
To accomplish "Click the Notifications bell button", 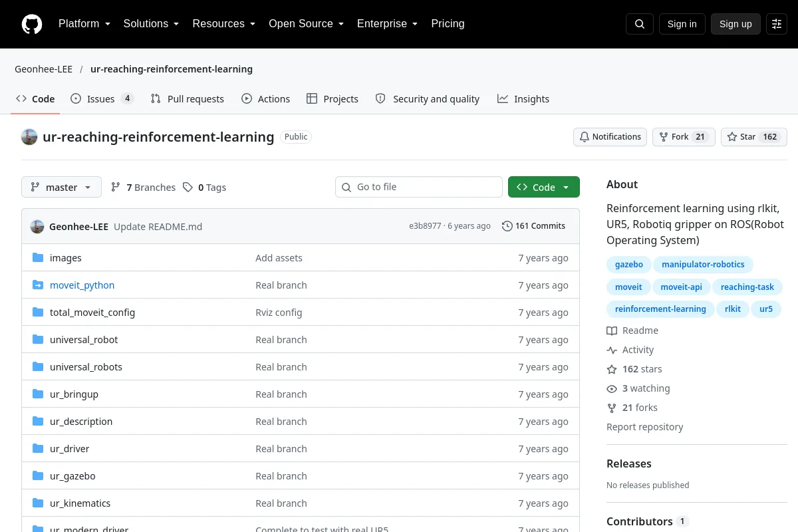I will click(x=610, y=137).
